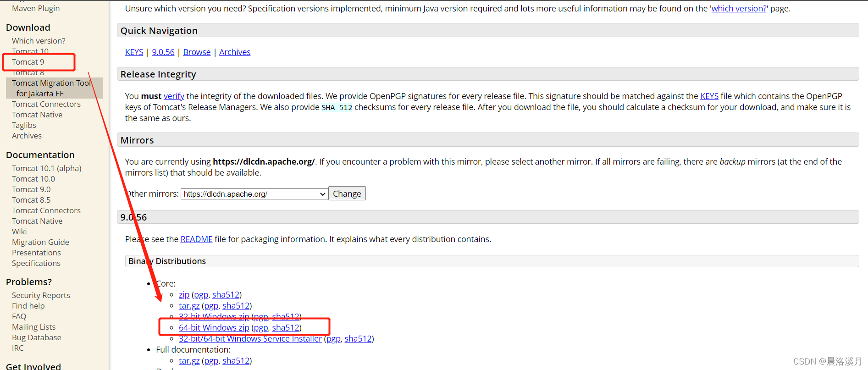Open the Migration Guide

point(40,242)
